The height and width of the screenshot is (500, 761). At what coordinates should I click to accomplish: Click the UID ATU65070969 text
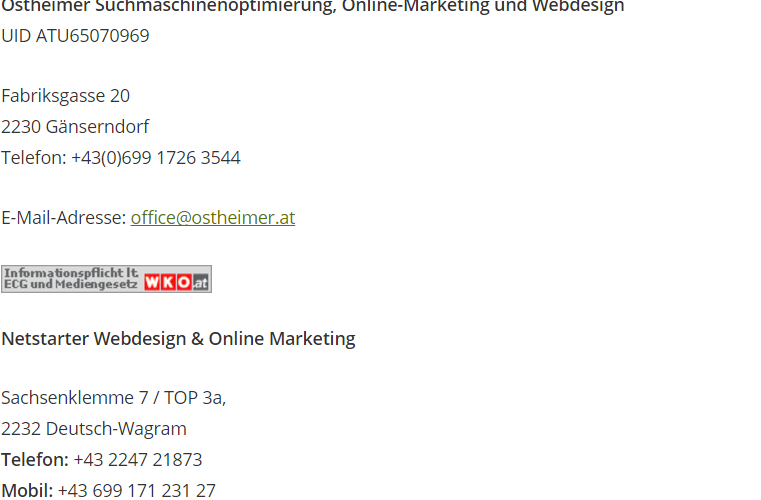pos(75,36)
